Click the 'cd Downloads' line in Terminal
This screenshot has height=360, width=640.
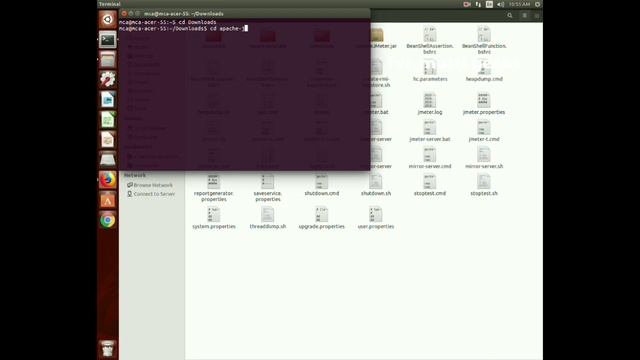(168, 22)
